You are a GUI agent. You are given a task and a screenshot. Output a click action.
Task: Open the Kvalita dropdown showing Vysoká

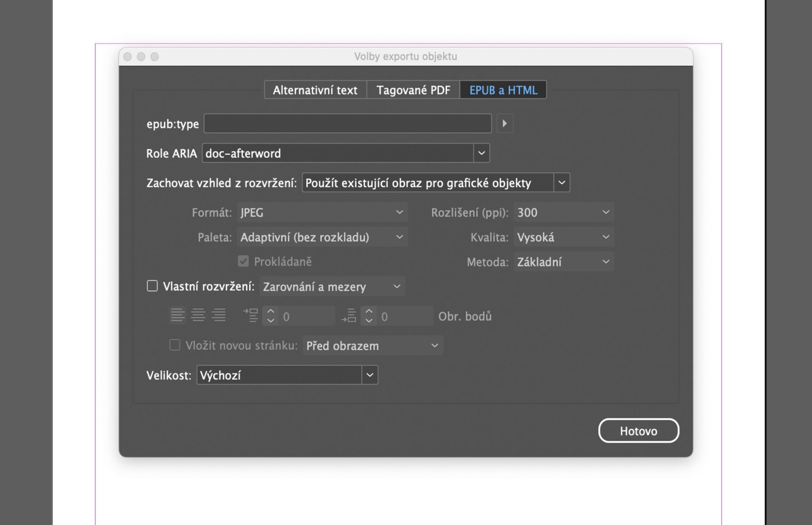pyautogui.click(x=606, y=237)
